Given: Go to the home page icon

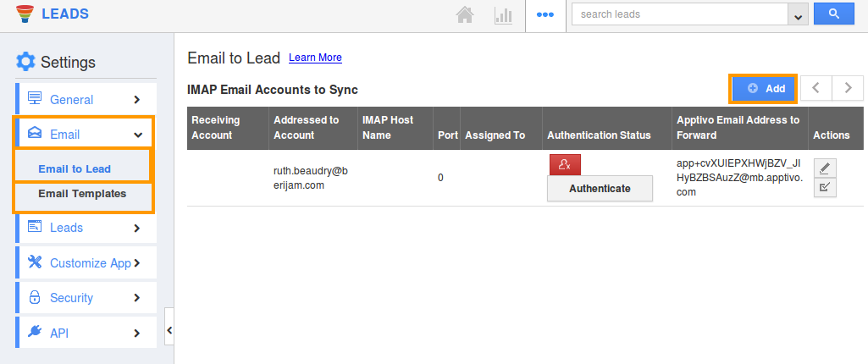Looking at the screenshot, I should (464, 15).
